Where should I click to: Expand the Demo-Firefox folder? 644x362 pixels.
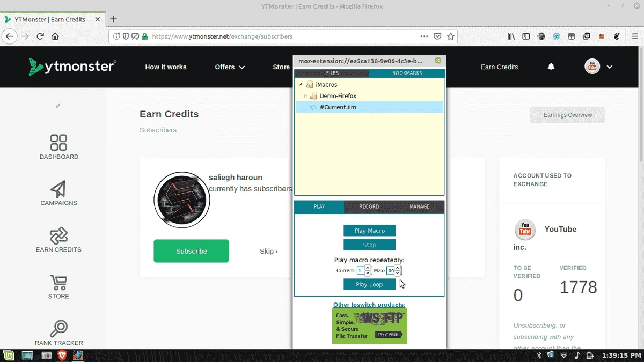click(x=305, y=96)
